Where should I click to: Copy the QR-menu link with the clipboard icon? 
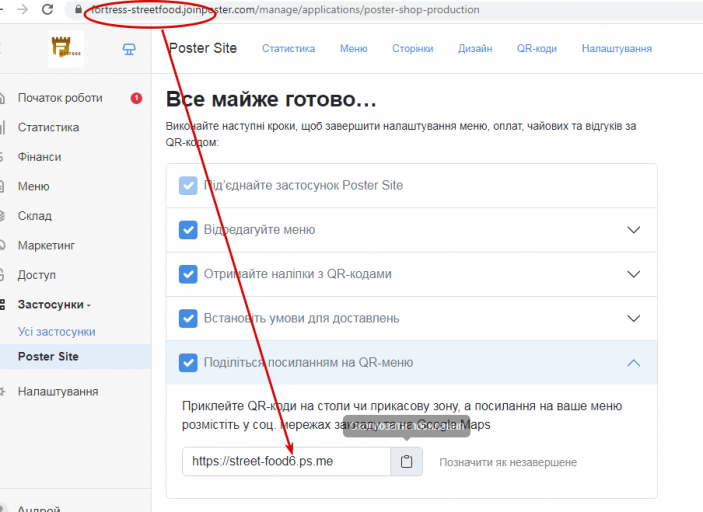(x=406, y=461)
